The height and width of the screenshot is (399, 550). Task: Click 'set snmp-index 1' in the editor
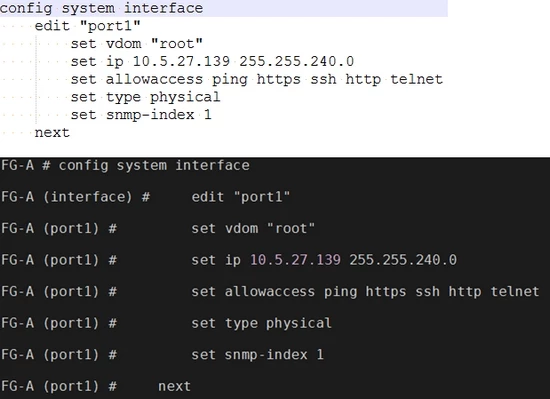pos(141,115)
